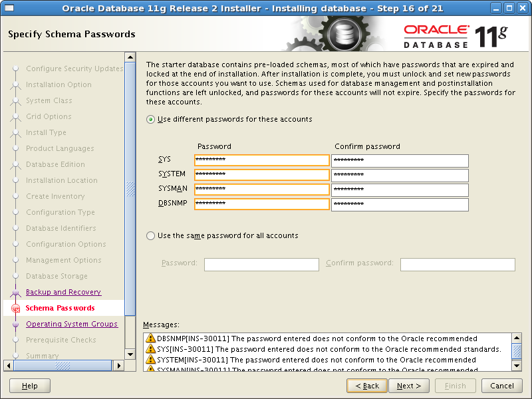Click the Summary step
Viewport: 532px width, 399px height.
(43, 356)
